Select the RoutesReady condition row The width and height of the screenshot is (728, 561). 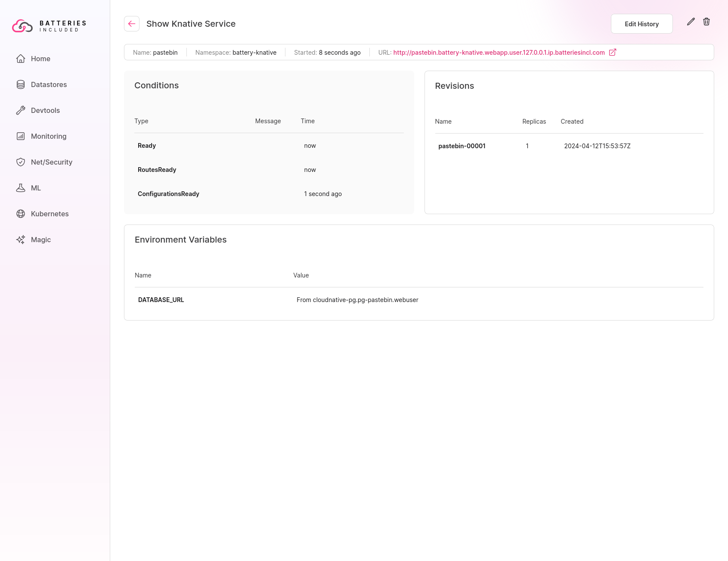[157, 170]
